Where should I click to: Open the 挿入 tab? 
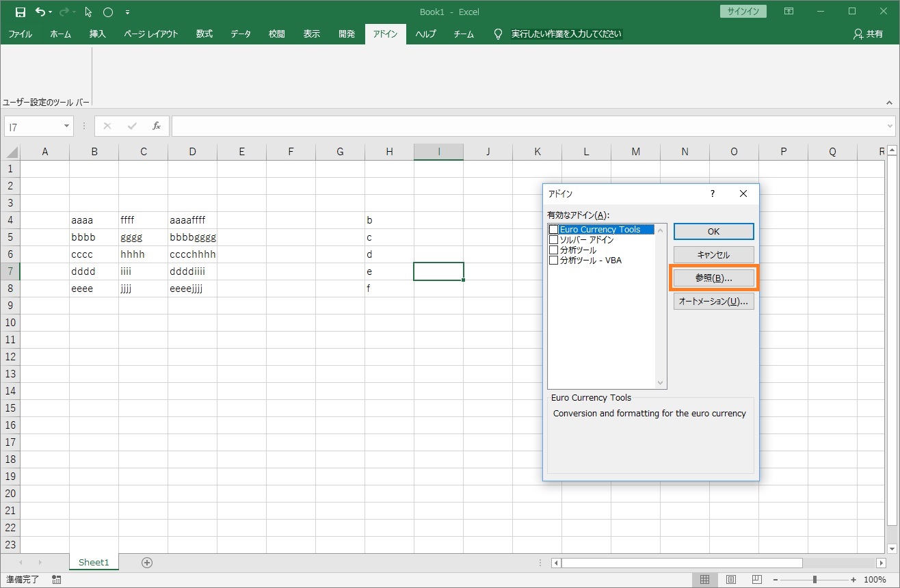click(98, 34)
